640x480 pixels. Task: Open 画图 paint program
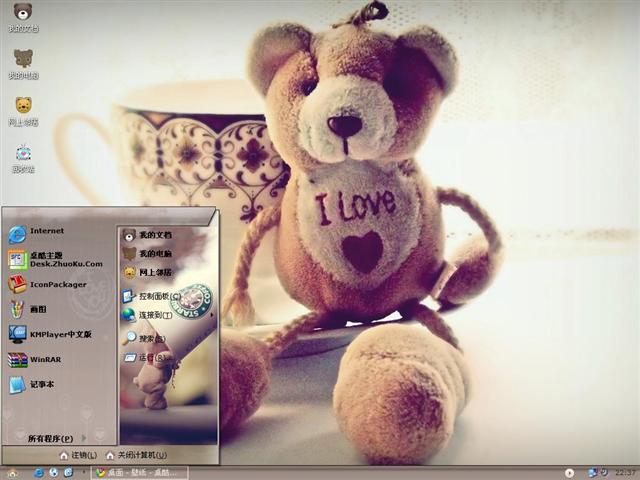tap(28, 309)
